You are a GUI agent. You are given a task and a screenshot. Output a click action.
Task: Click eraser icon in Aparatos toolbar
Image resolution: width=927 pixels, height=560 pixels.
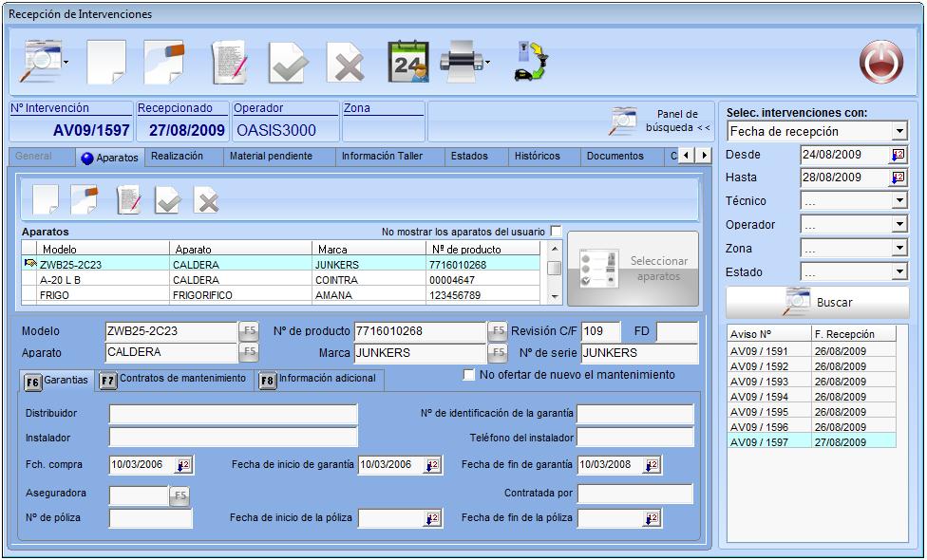(84, 199)
